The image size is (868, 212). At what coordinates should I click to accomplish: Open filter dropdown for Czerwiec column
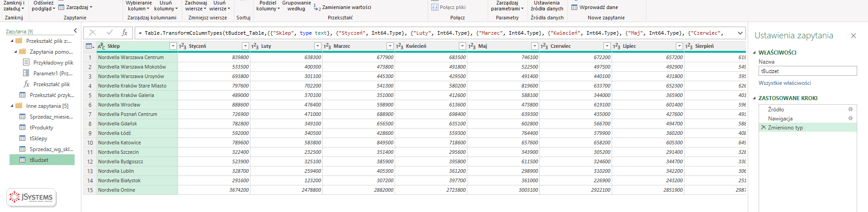(607, 46)
